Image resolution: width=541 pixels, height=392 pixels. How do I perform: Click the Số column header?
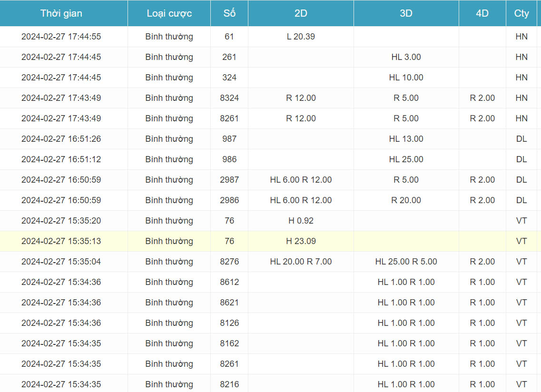(x=229, y=13)
